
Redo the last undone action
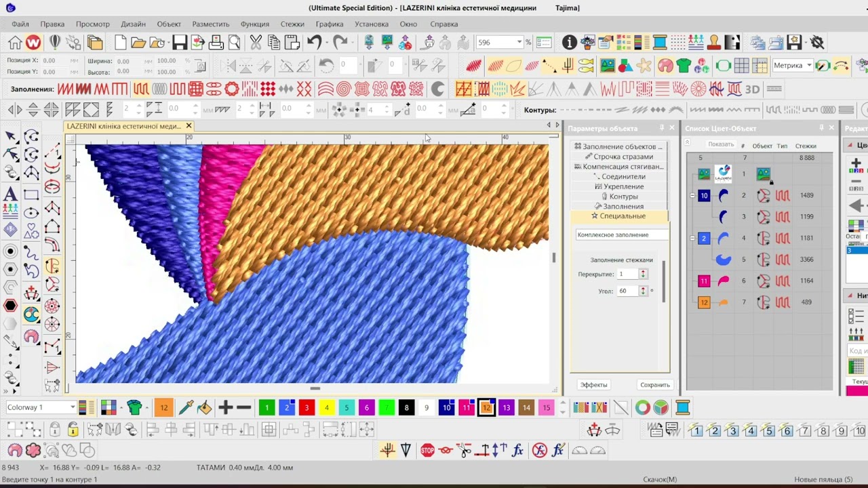pos(340,43)
